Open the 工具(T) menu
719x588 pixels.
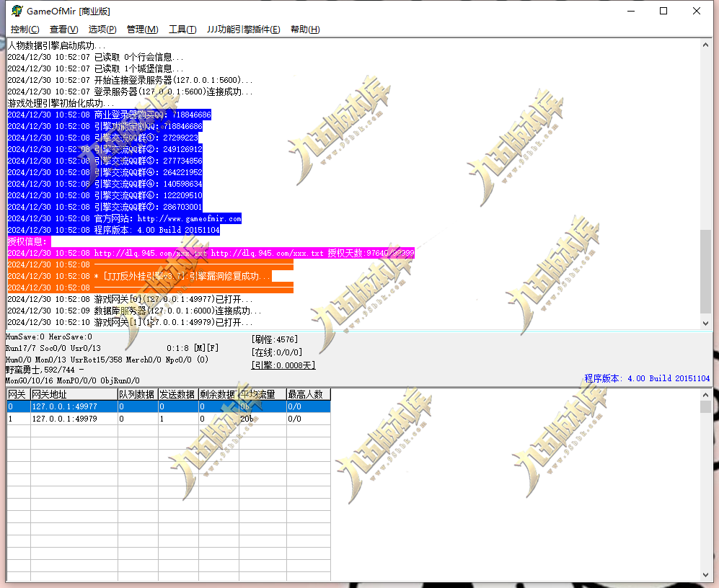pyautogui.click(x=182, y=30)
